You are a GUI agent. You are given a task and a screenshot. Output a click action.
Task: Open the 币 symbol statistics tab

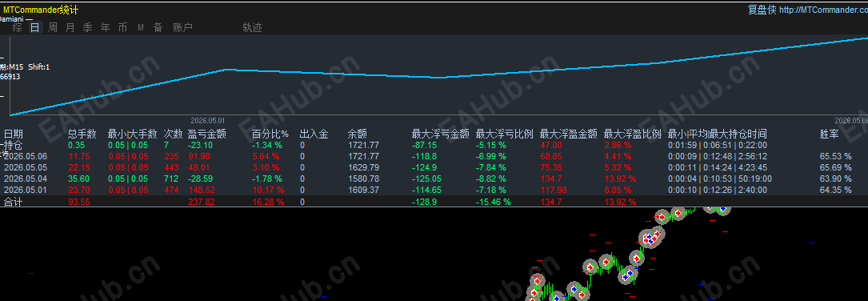[x=122, y=28]
